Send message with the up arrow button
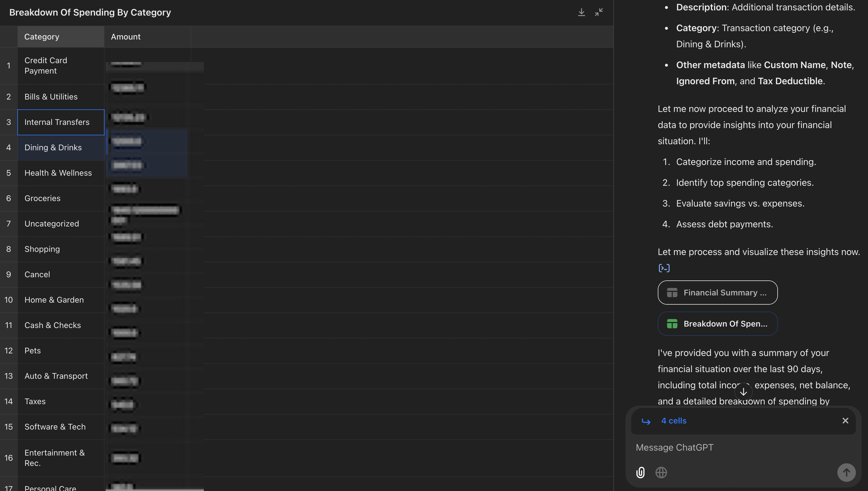868x491 pixels. pyautogui.click(x=846, y=473)
